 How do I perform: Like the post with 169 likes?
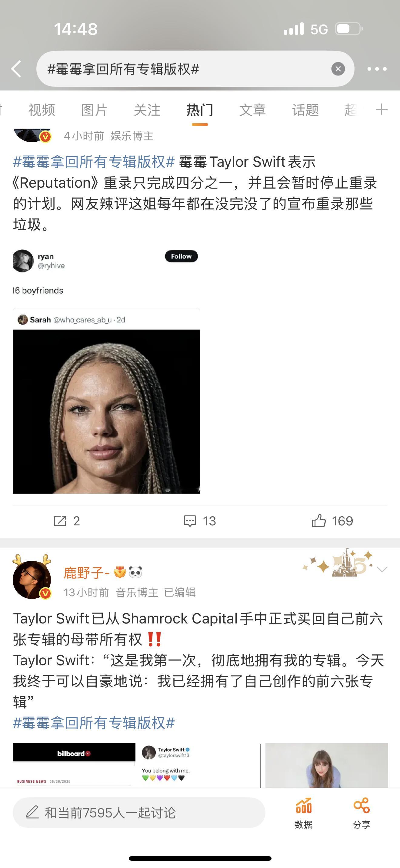click(332, 521)
